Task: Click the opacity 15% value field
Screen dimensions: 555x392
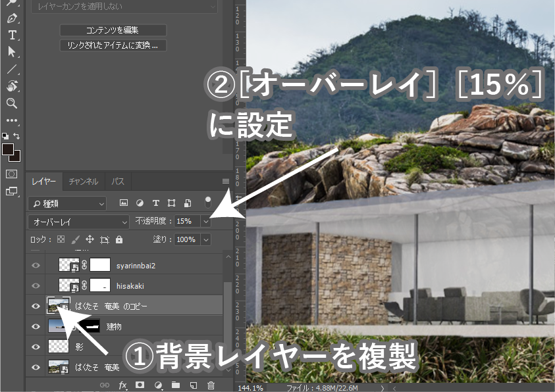Action: tap(187, 221)
